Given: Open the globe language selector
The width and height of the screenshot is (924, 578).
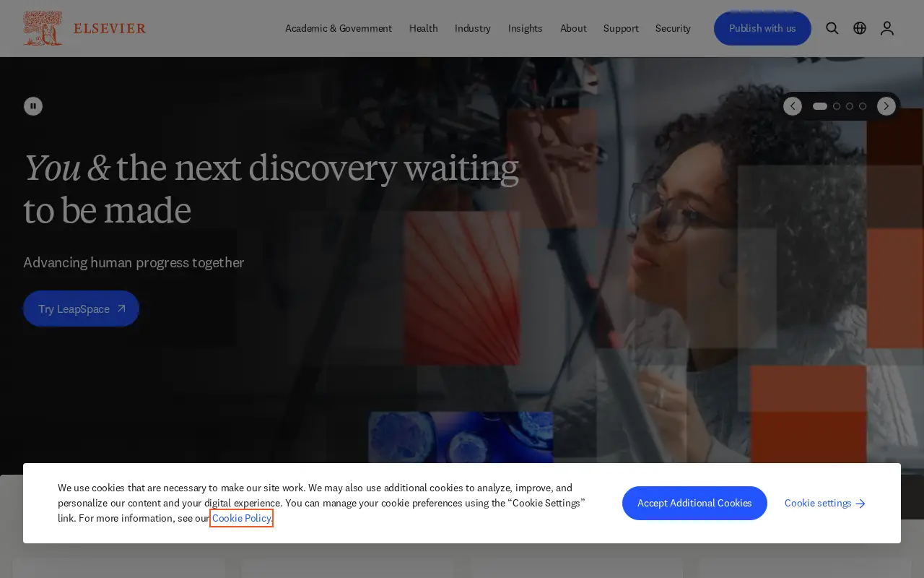Looking at the screenshot, I should coord(860,28).
